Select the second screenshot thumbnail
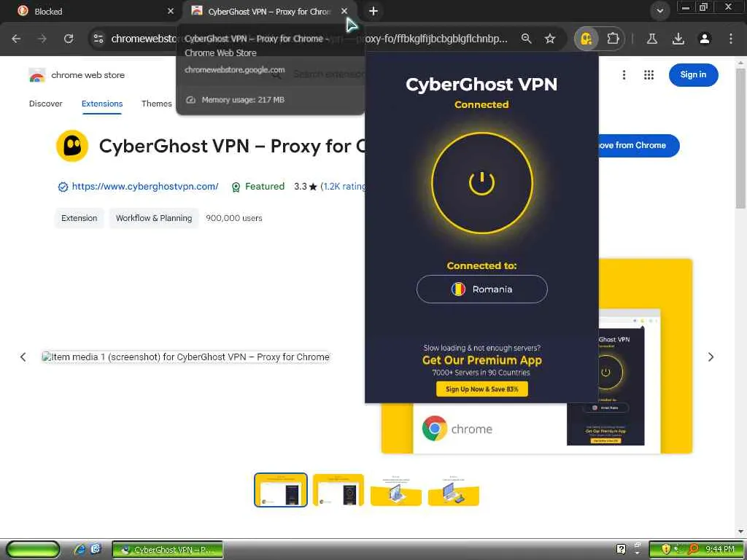Screen dimensions: 747x560 click(x=338, y=489)
